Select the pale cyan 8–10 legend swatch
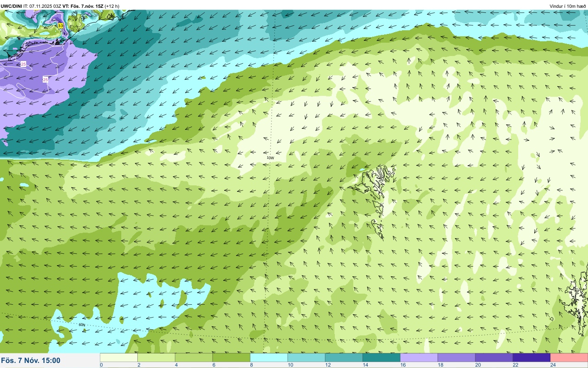588x368 pixels. [x=269, y=357]
